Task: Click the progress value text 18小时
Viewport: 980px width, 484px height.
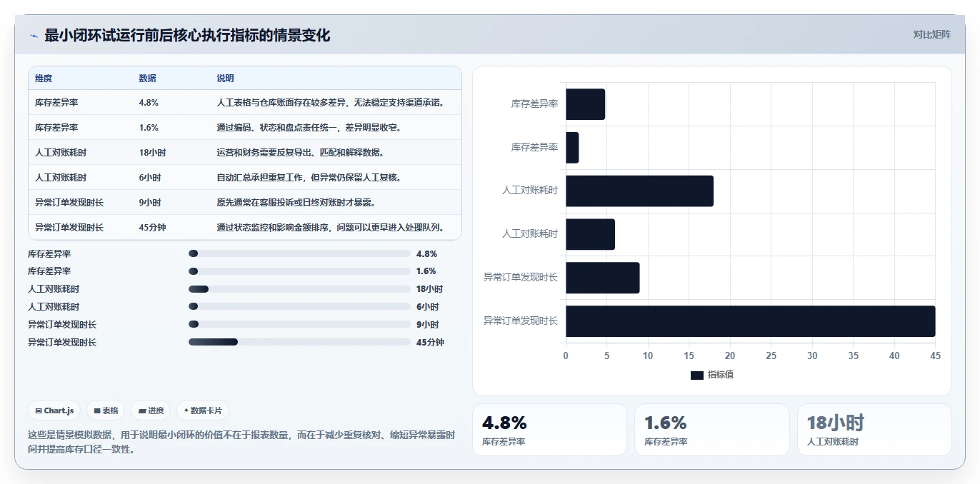Action: click(429, 289)
